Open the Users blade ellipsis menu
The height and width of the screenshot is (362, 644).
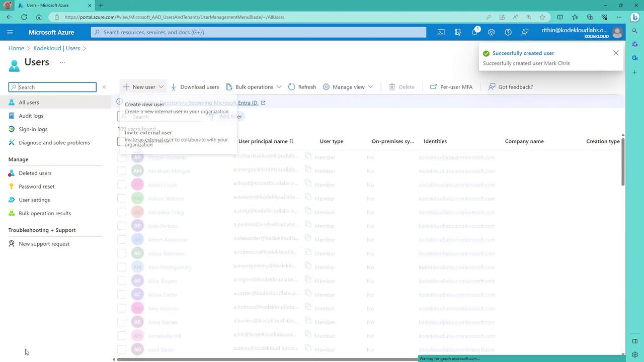click(x=62, y=62)
